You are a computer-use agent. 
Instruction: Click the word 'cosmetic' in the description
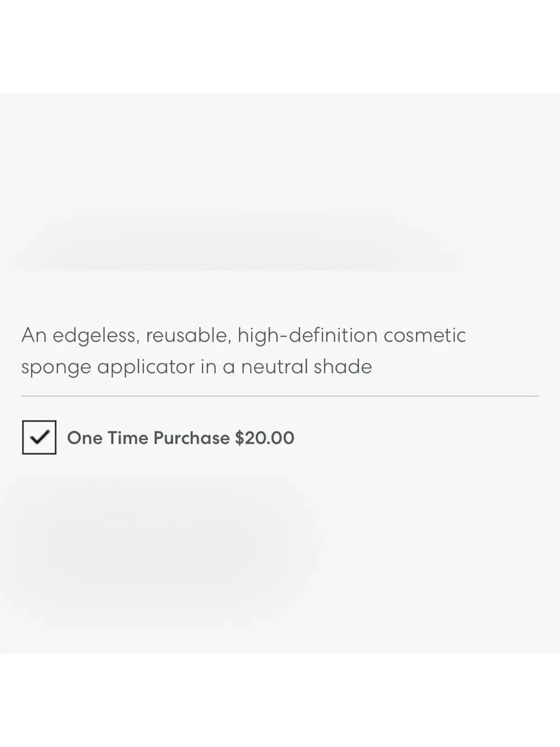point(425,335)
